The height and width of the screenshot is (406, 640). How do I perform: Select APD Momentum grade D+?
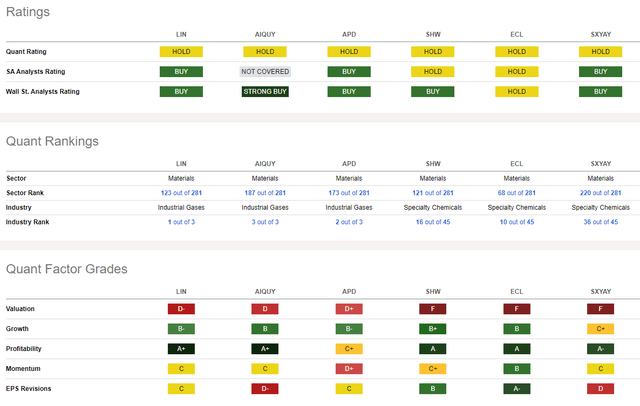349,369
